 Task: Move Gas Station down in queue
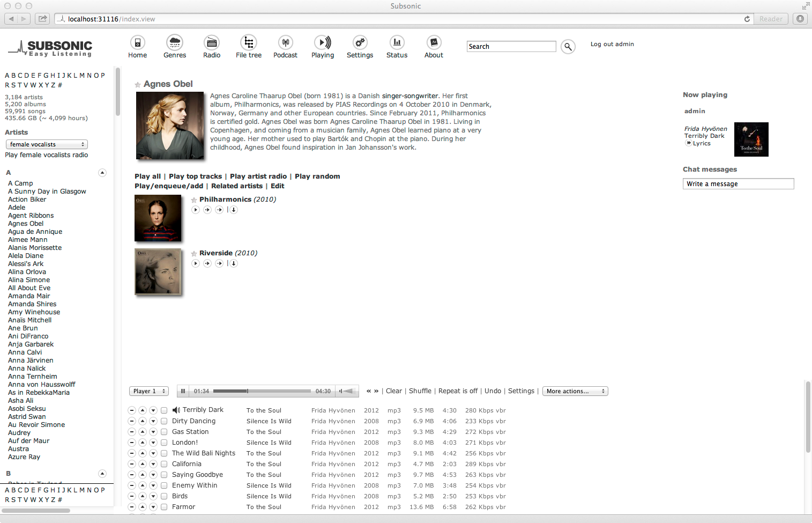coord(153,432)
